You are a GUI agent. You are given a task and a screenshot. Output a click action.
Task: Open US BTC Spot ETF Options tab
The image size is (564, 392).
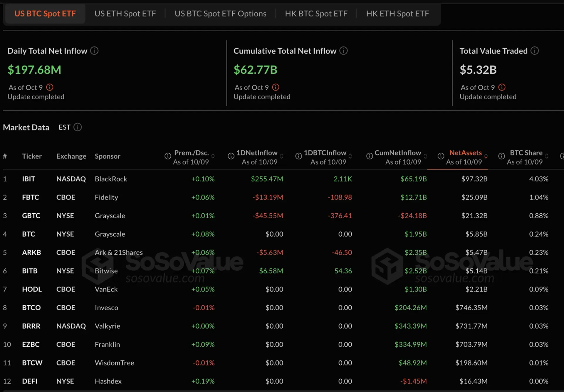click(x=220, y=14)
